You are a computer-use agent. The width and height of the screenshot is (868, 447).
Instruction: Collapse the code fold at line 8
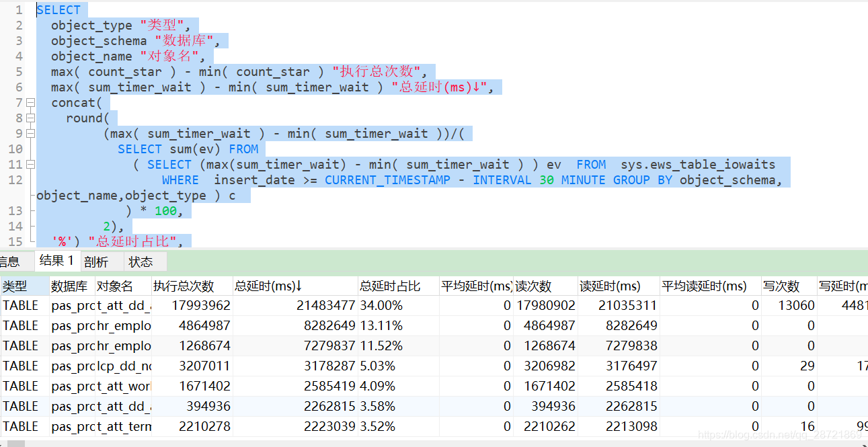click(x=30, y=118)
